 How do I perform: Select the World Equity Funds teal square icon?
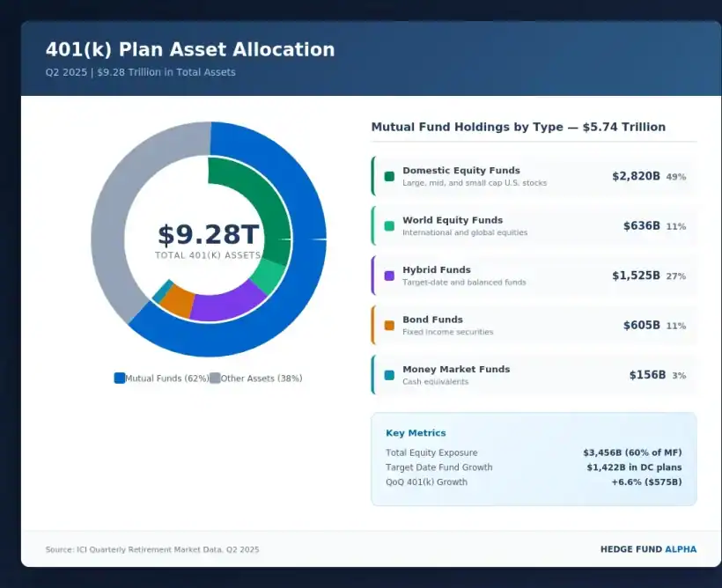point(388,225)
